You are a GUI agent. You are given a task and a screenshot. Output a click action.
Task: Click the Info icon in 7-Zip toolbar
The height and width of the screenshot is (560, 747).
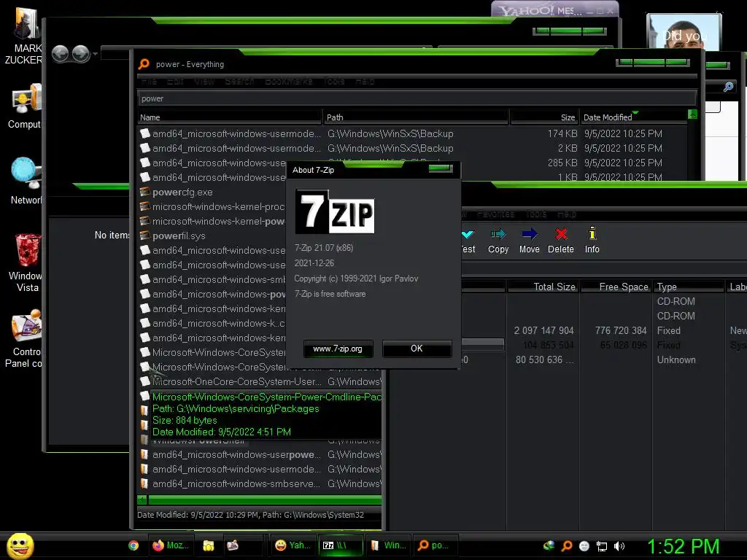[592, 240]
